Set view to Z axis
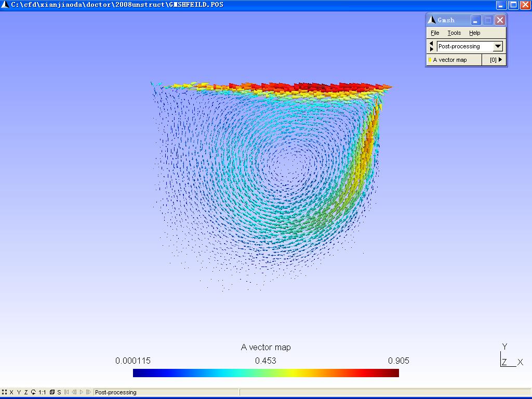Screen dimensions: 532x399 26,392
